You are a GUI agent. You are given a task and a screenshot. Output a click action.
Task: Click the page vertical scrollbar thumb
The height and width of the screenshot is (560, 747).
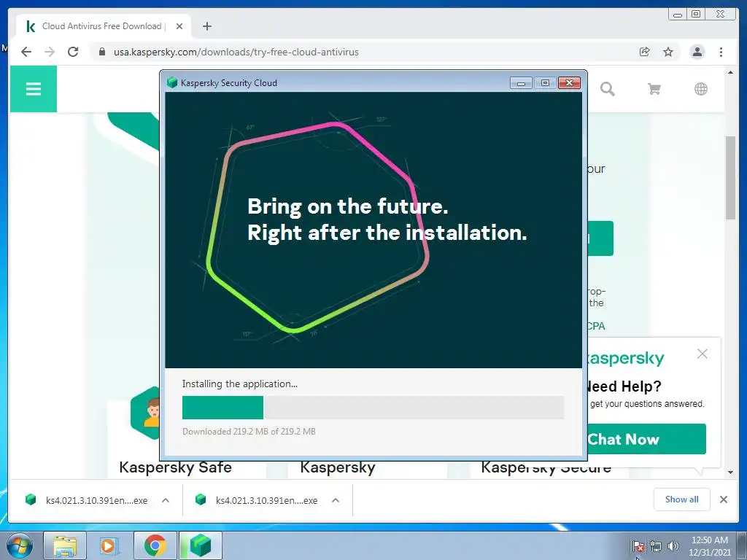(730, 178)
